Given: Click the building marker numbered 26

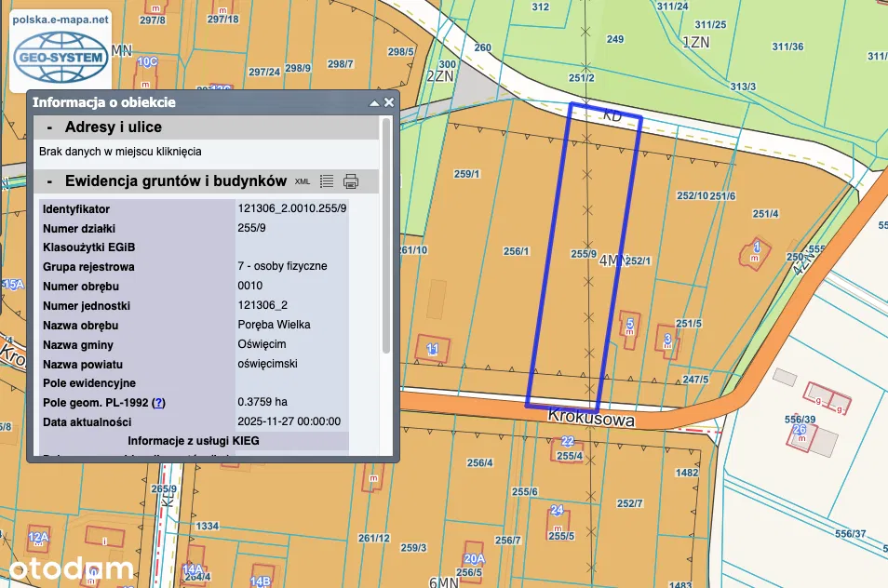Looking at the screenshot, I should tap(799, 433).
